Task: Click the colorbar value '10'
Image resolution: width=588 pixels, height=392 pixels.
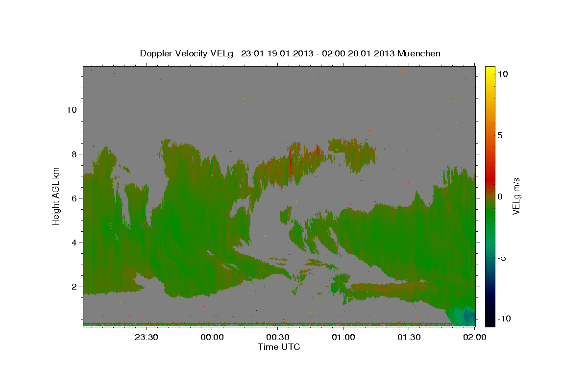Action: 502,73
